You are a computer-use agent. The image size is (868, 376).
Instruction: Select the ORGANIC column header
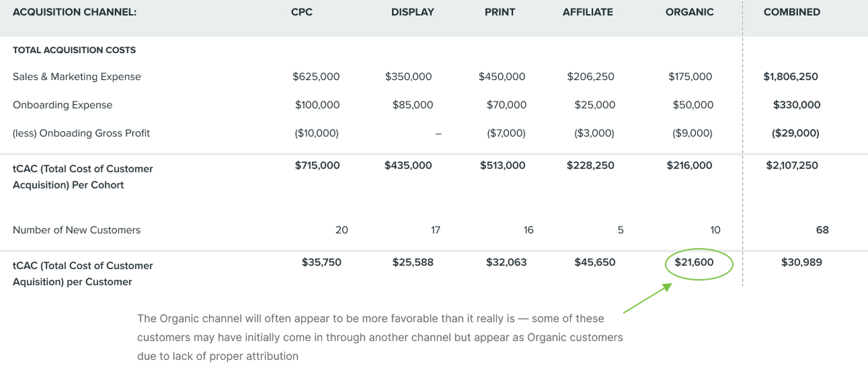click(689, 12)
